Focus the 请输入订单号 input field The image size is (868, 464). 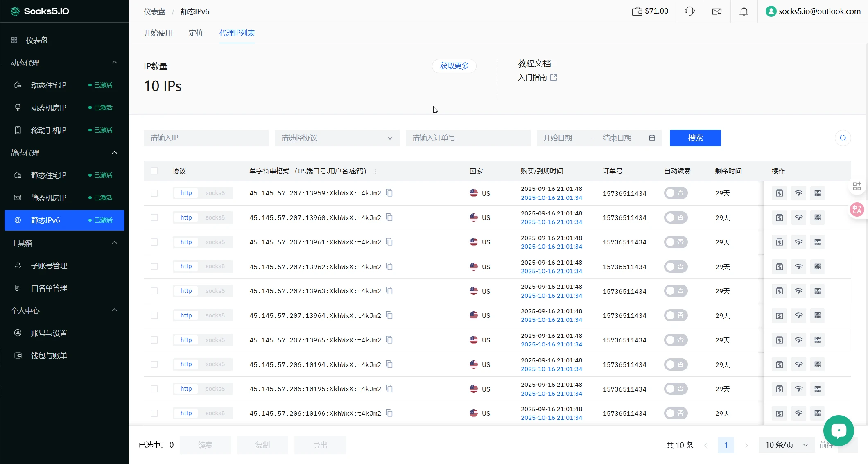(468, 138)
